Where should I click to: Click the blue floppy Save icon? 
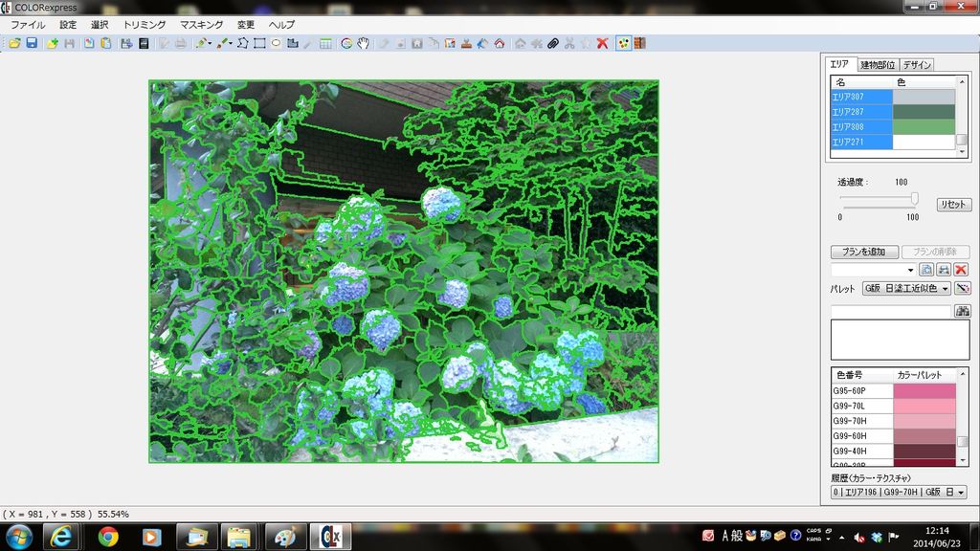click(32, 43)
